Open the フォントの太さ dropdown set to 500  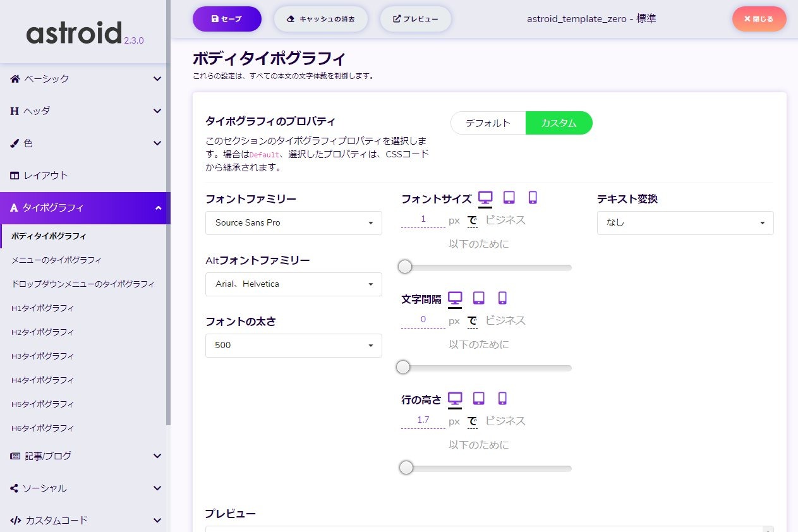pos(293,346)
